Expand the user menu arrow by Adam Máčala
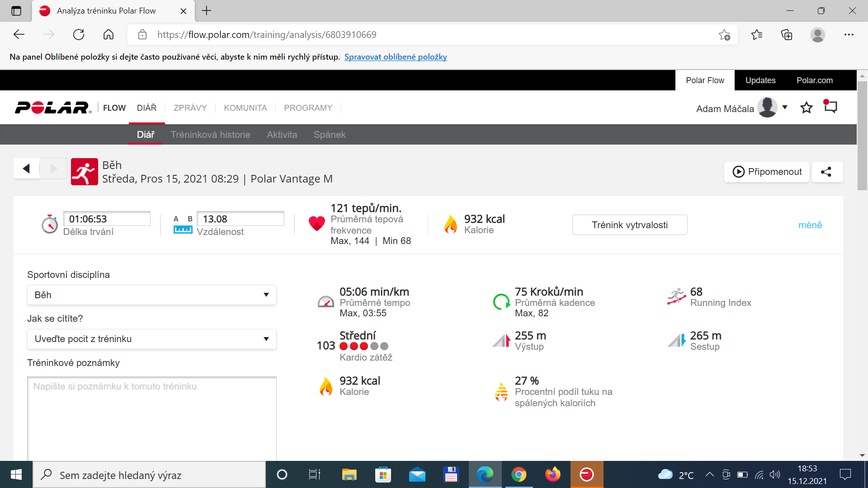 pos(785,107)
